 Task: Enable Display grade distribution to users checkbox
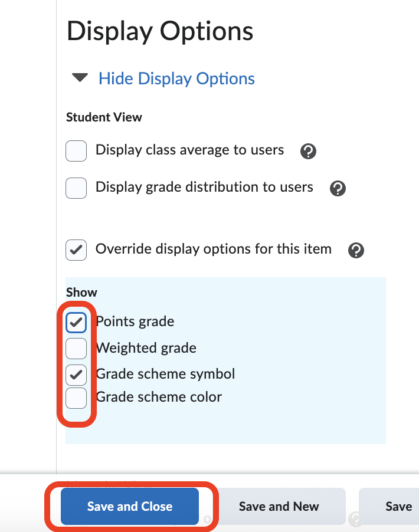pyautogui.click(x=76, y=188)
